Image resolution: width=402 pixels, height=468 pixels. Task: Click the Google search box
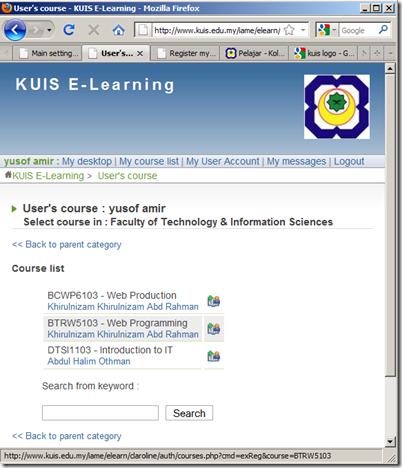358,30
